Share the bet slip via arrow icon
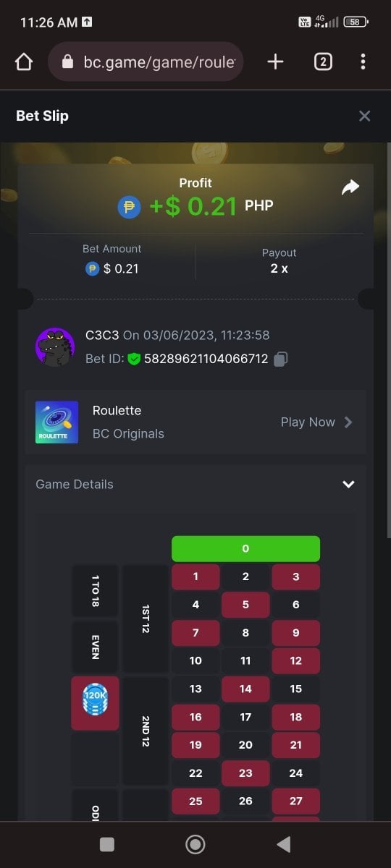 pyautogui.click(x=350, y=188)
